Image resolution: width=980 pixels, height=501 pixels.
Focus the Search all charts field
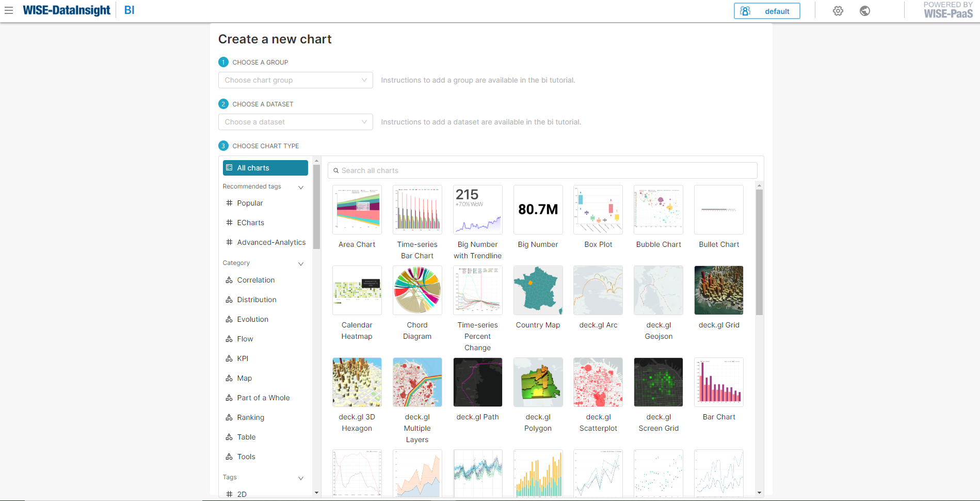(x=542, y=170)
